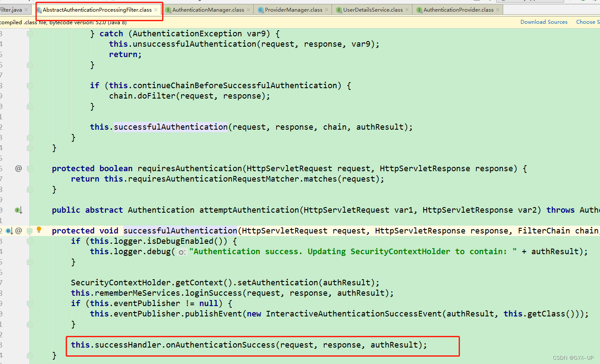Image resolution: width=600 pixels, height=364 pixels.
Task: Click the @ gutter icon on successfulAuthentication declaration line
Action: click(18, 231)
